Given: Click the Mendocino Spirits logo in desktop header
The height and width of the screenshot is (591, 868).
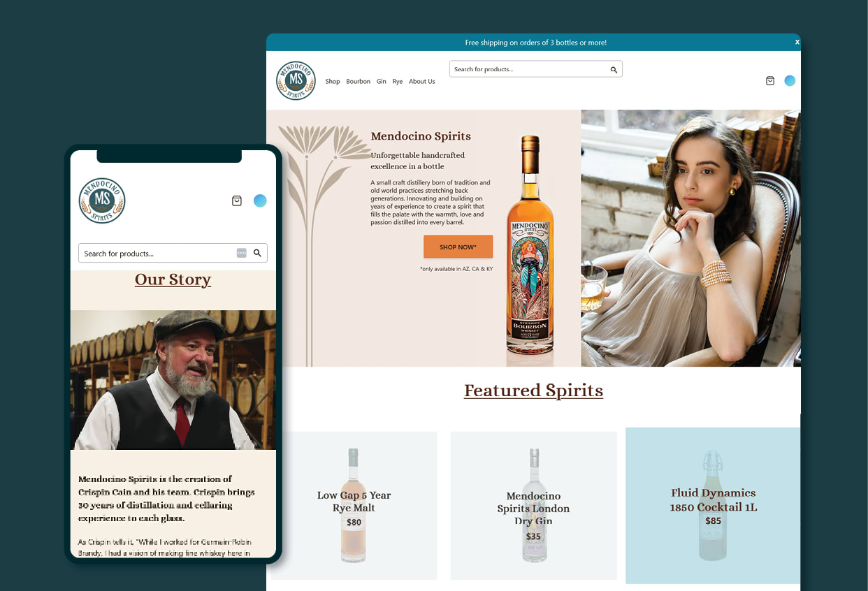Looking at the screenshot, I should [296, 80].
